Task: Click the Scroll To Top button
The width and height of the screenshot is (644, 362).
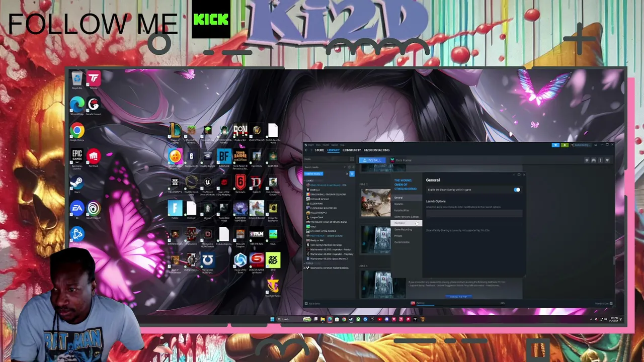Action: tap(458, 297)
